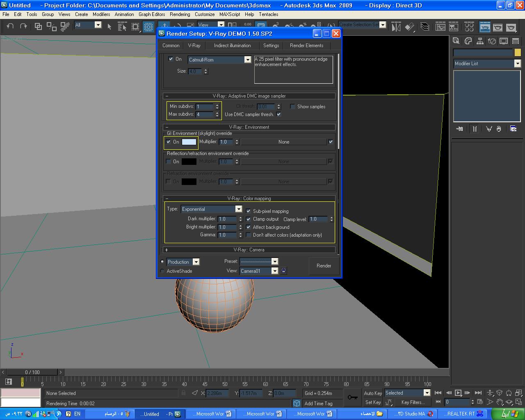Toggle Sub-pixel mapping checkbox

248,211
